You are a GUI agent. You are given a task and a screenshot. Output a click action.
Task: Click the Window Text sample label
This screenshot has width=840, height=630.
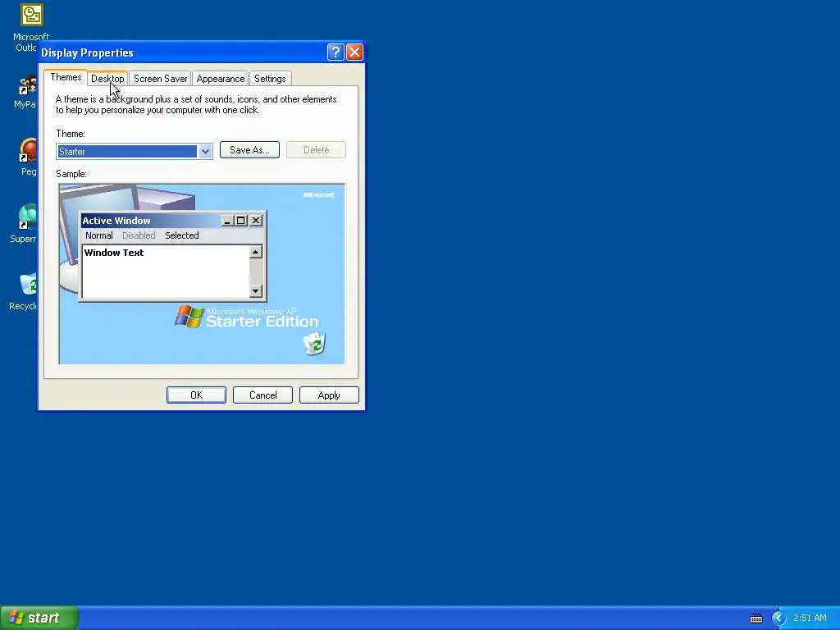[113, 253]
